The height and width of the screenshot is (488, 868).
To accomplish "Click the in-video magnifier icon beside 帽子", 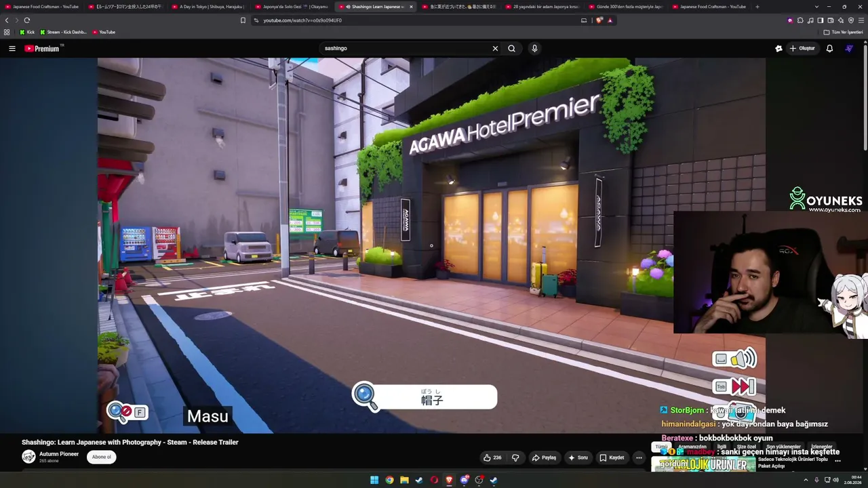I will pos(365,396).
